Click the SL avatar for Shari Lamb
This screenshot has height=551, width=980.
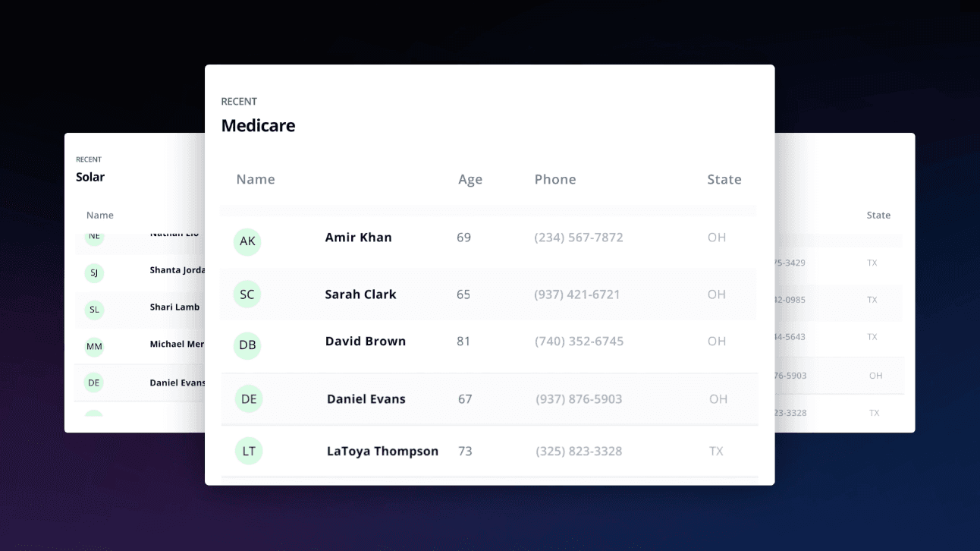(x=94, y=309)
